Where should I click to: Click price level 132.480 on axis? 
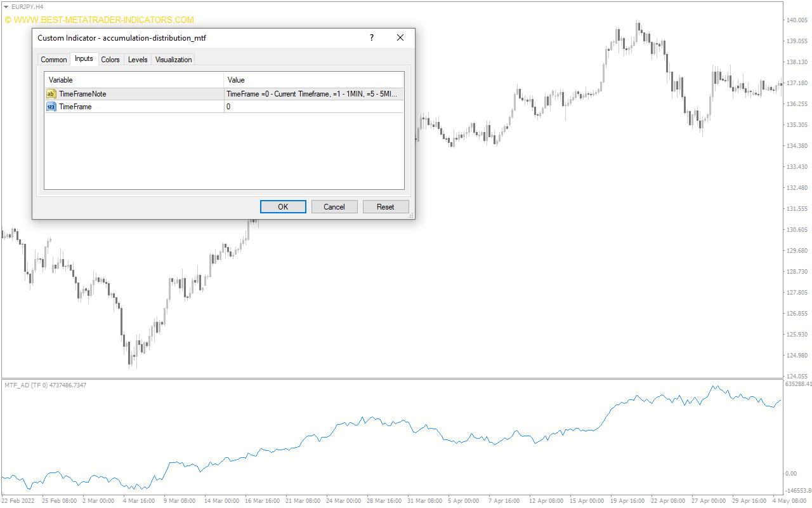click(796, 188)
